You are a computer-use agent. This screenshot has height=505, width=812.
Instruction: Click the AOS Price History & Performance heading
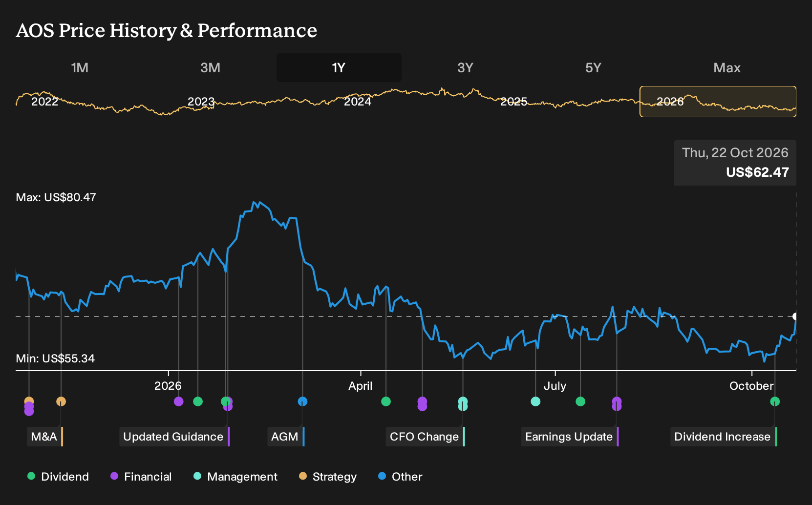167,30
